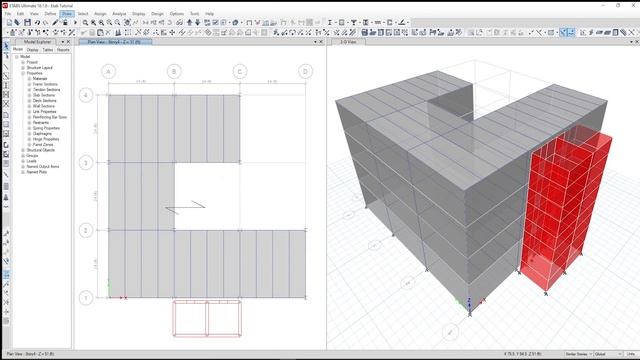Select the Draw Floor/Wall polygon tool in sidebar
This screenshot has height=360, width=640.
(x=6, y=115)
